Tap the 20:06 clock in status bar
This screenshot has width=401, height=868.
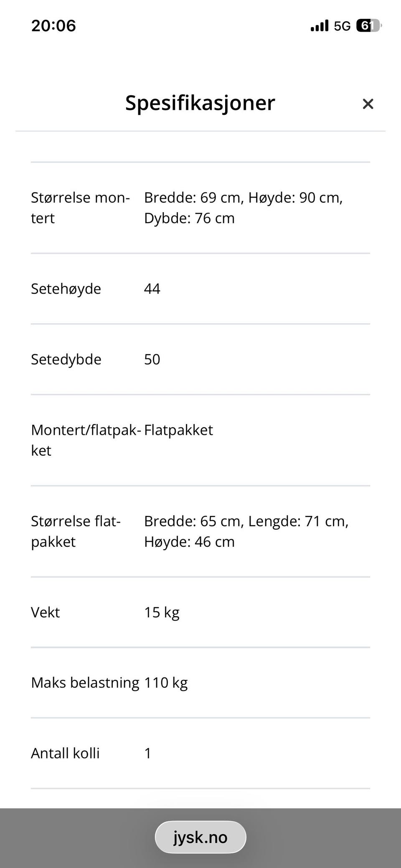pyautogui.click(x=53, y=26)
